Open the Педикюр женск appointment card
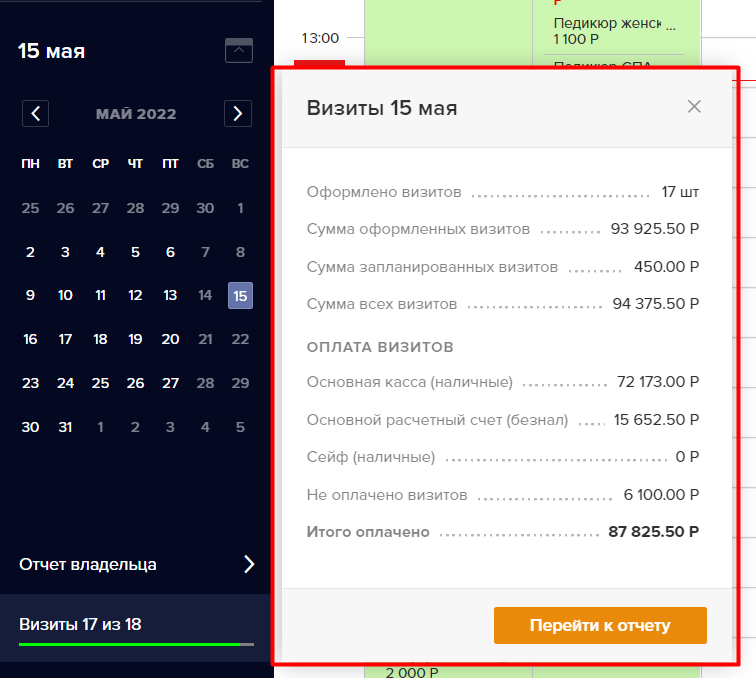This screenshot has width=756, height=678. (616, 30)
